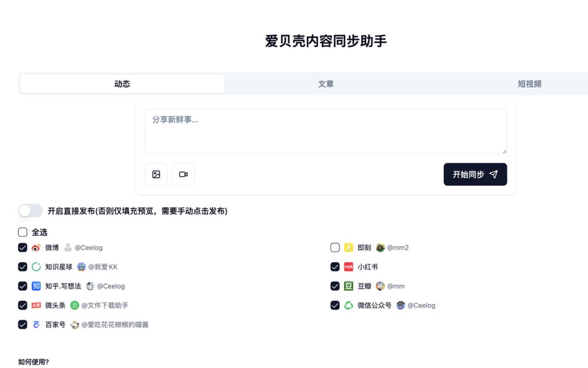Click the 微头条 platform label

[x=55, y=305]
